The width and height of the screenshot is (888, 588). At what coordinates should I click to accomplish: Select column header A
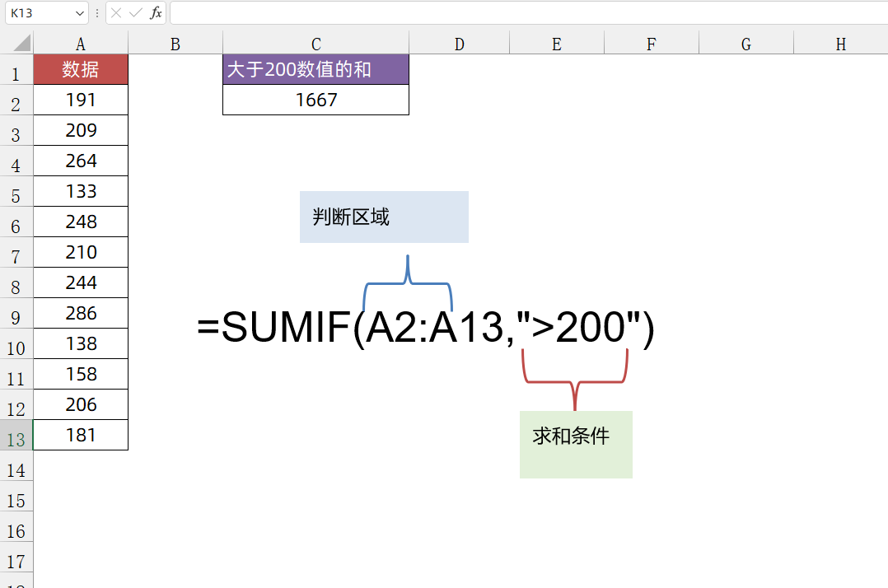[80, 43]
